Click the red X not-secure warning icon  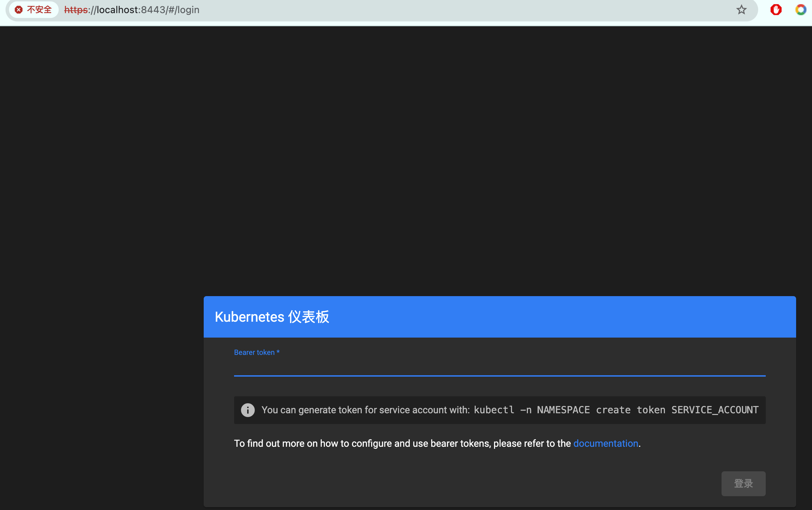pos(19,10)
